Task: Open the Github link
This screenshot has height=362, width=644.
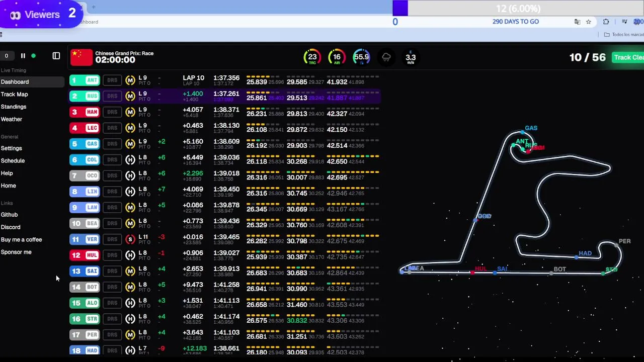Action: click(x=9, y=215)
